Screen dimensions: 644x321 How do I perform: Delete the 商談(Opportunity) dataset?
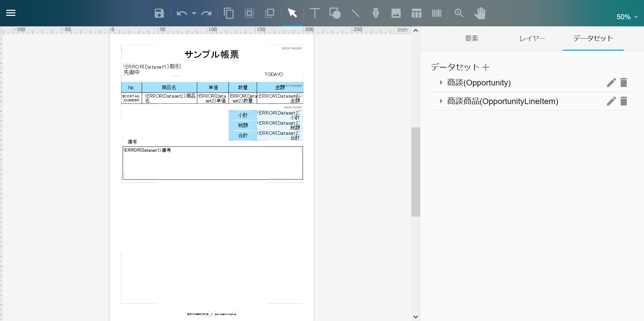click(x=624, y=82)
